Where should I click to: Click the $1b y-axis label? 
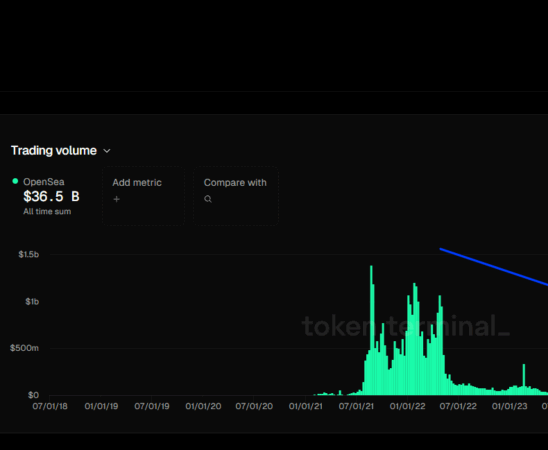pyautogui.click(x=32, y=302)
